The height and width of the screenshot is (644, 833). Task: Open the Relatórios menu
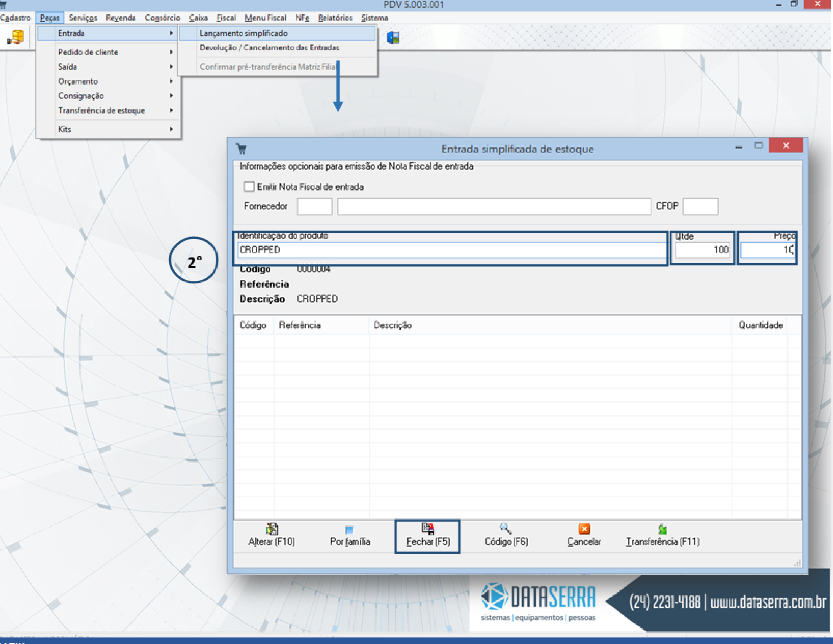[x=335, y=18]
